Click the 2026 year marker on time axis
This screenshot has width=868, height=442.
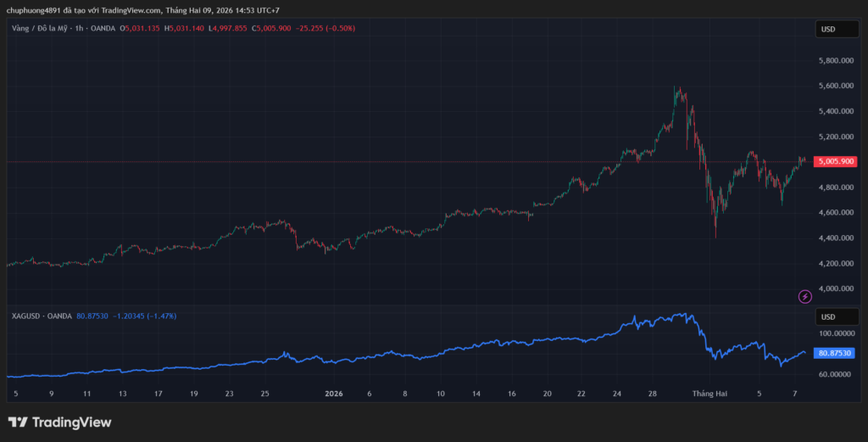[334, 394]
